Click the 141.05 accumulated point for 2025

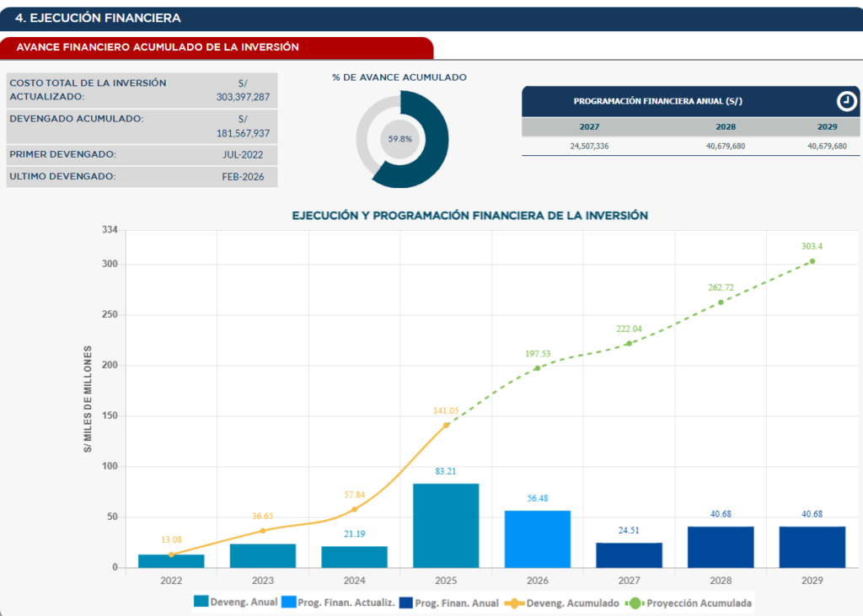coord(446,425)
